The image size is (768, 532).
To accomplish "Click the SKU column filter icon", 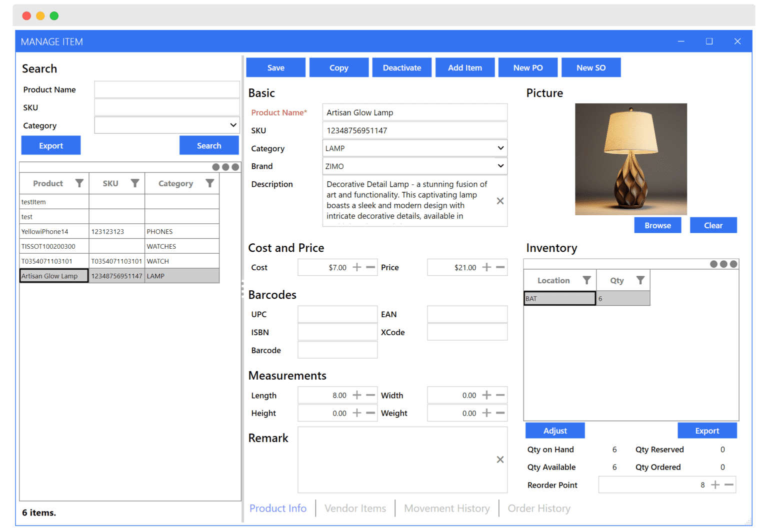I will click(134, 183).
